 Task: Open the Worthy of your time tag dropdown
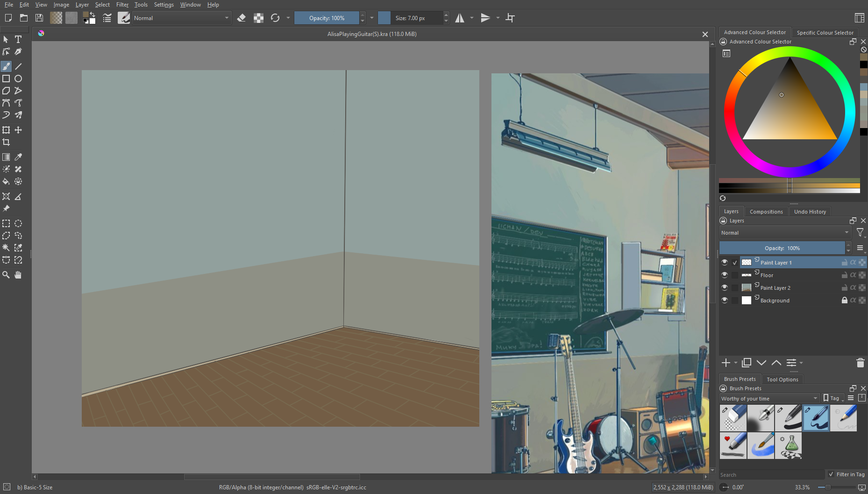pyautogui.click(x=769, y=398)
